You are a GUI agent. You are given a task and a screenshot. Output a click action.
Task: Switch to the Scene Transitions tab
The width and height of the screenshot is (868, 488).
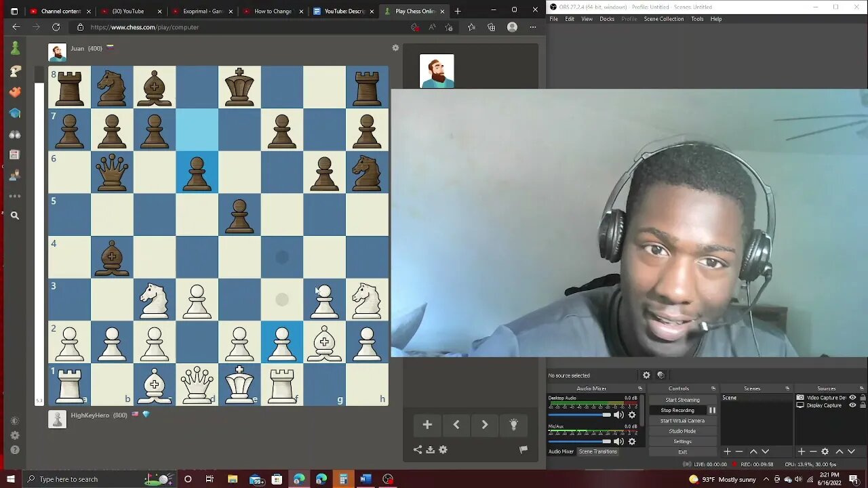pos(598,451)
